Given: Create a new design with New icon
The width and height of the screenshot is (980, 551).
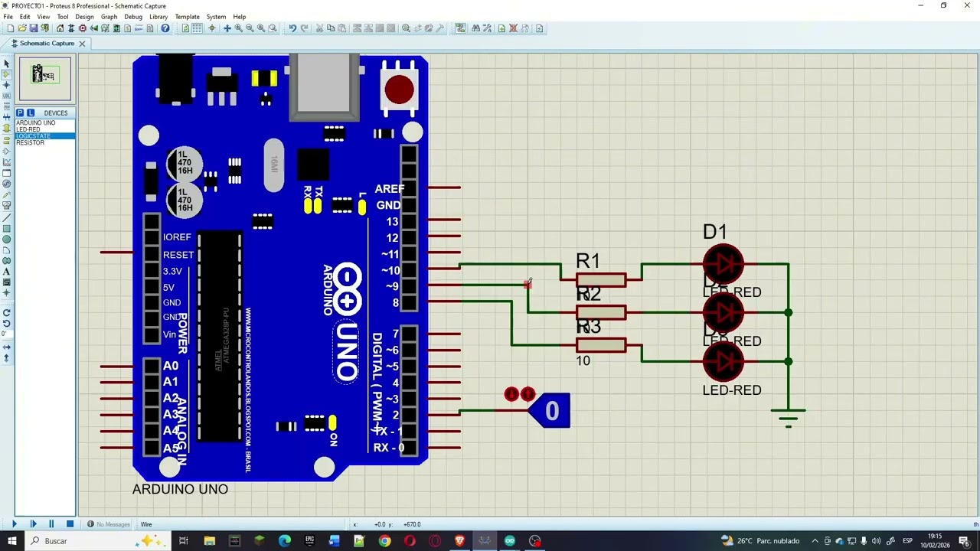Looking at the screenshot, I should pyautogui.click(x=11, y=28).
